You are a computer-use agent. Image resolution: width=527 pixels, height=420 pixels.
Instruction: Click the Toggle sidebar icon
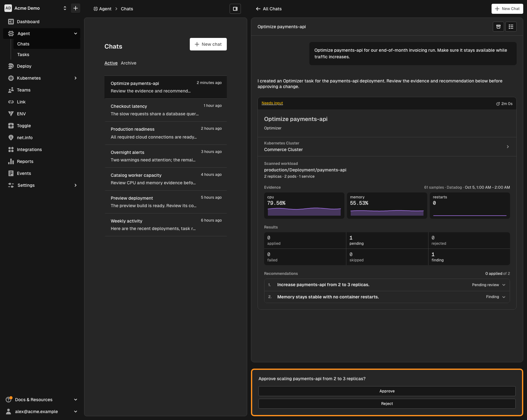(11, 126)
